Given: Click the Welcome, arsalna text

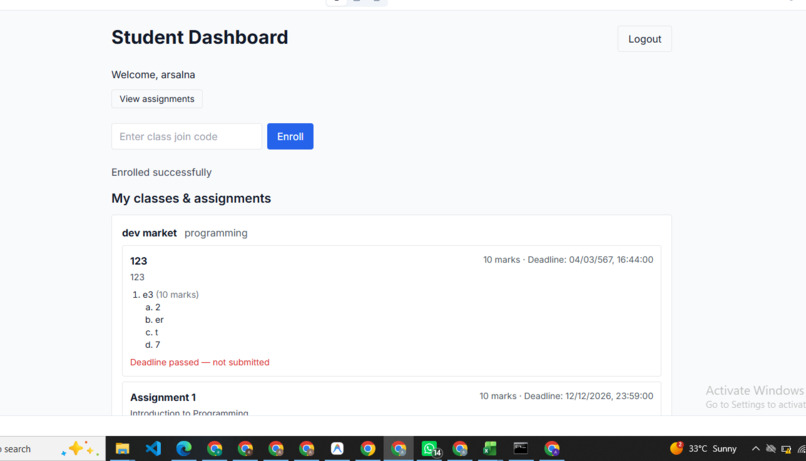Looking at the screenshot, I should (x=153, y=75).
